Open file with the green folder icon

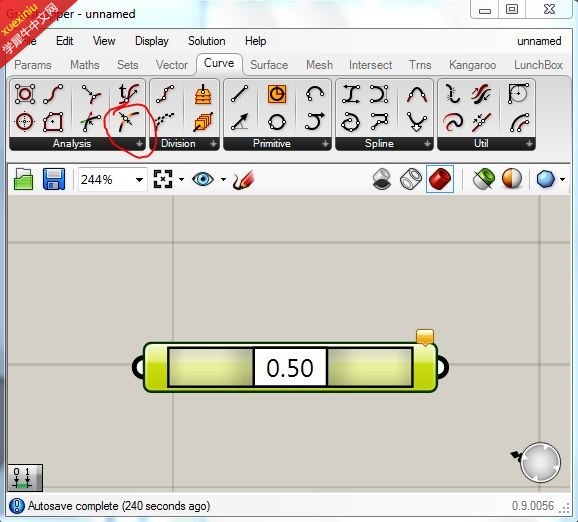point(23,179)
